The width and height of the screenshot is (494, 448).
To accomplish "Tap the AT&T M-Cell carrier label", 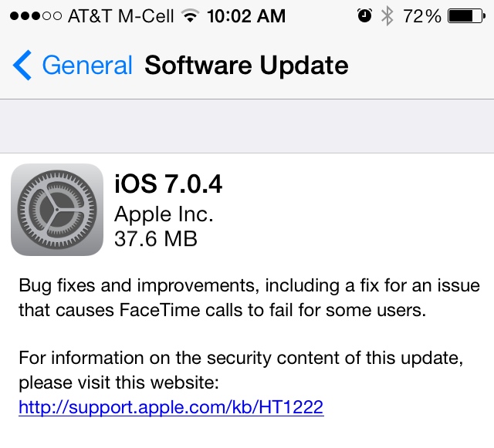I will click(x=121, y=16).
